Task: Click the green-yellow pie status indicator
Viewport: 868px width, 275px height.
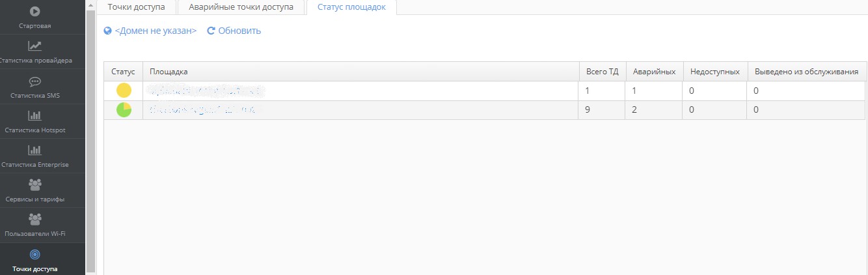Action: click(124, 110)
